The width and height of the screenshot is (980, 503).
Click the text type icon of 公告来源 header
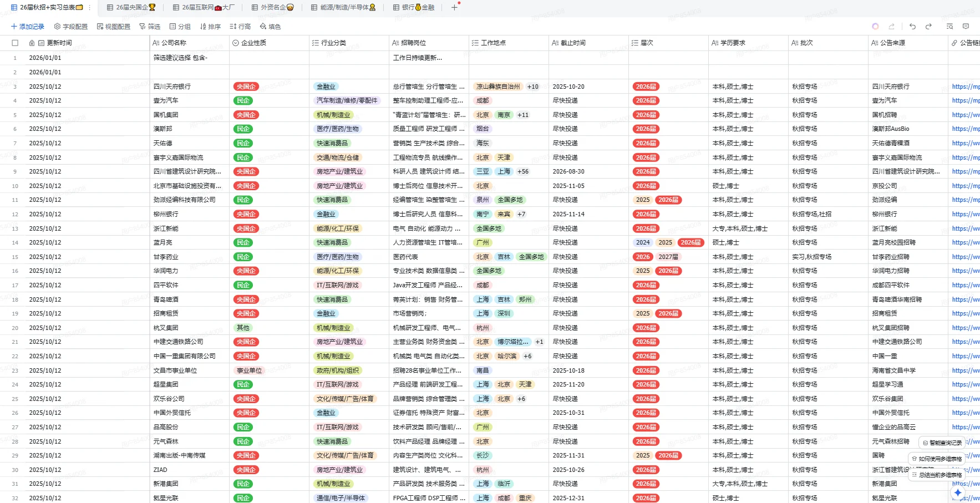(x=875, y=43)
